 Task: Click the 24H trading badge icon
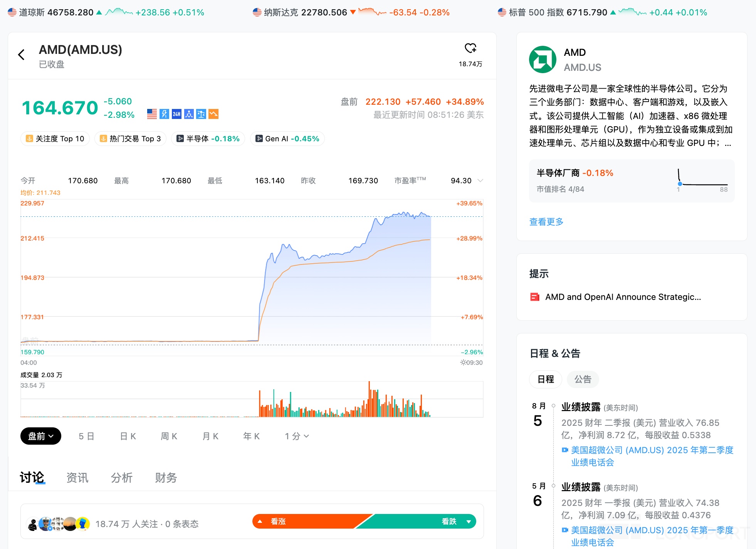point(176,114)
